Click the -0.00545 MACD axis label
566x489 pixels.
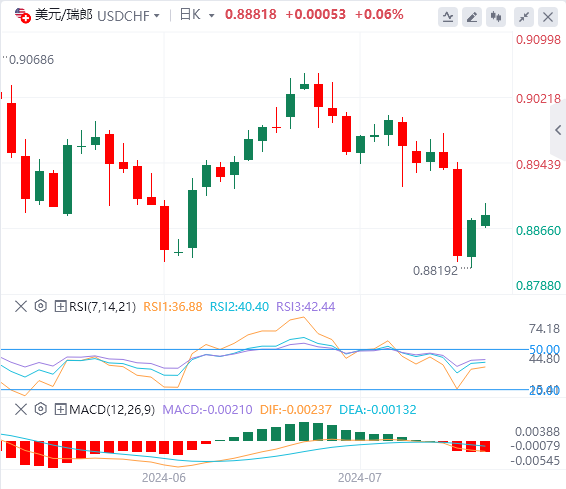click(x=535, y=461)
